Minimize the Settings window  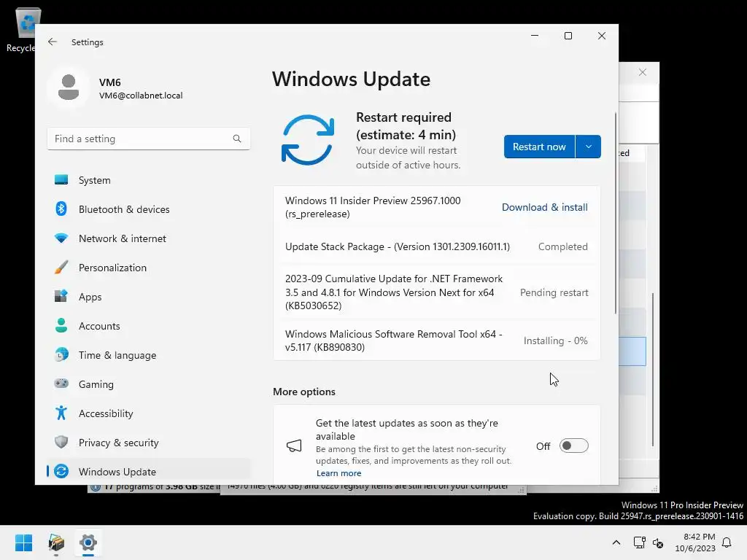pyautogui.click(x=535, y=36)
